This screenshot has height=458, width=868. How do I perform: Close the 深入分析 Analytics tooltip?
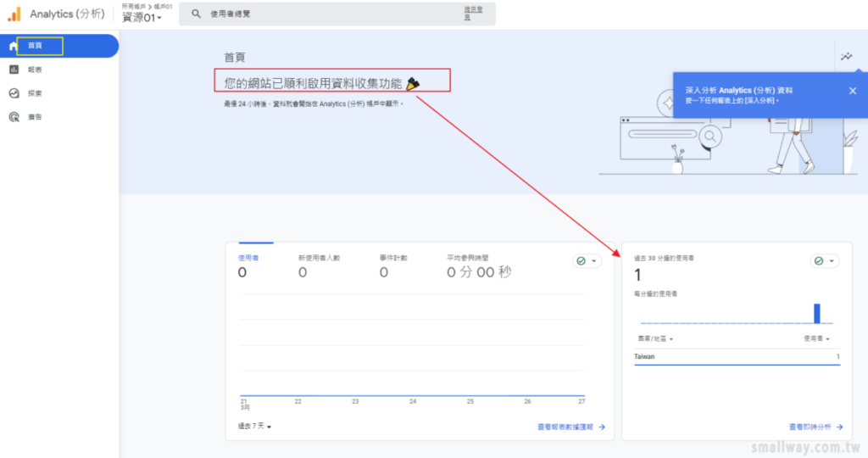(x=853, y=91)
